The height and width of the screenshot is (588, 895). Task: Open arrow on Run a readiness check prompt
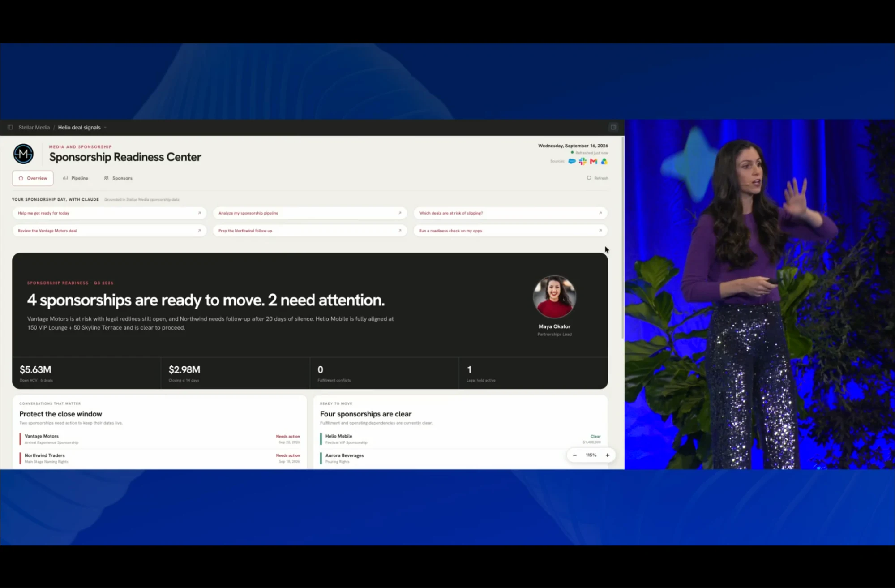tap(600, 231)
